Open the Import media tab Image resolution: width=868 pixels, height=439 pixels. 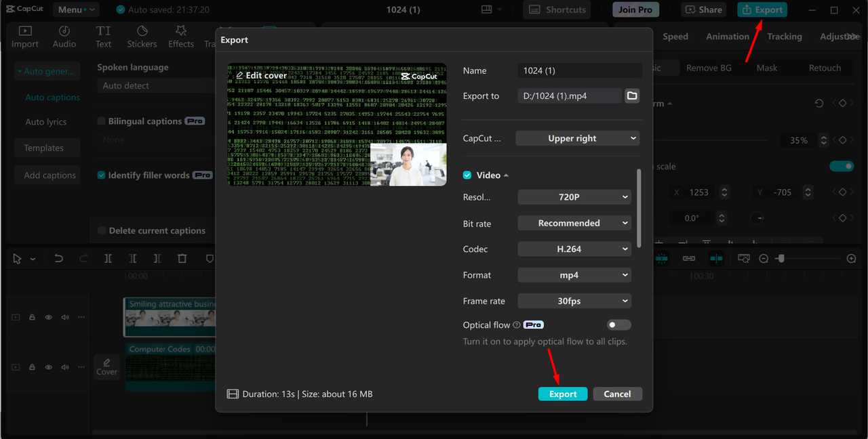[x=25, y=37]
